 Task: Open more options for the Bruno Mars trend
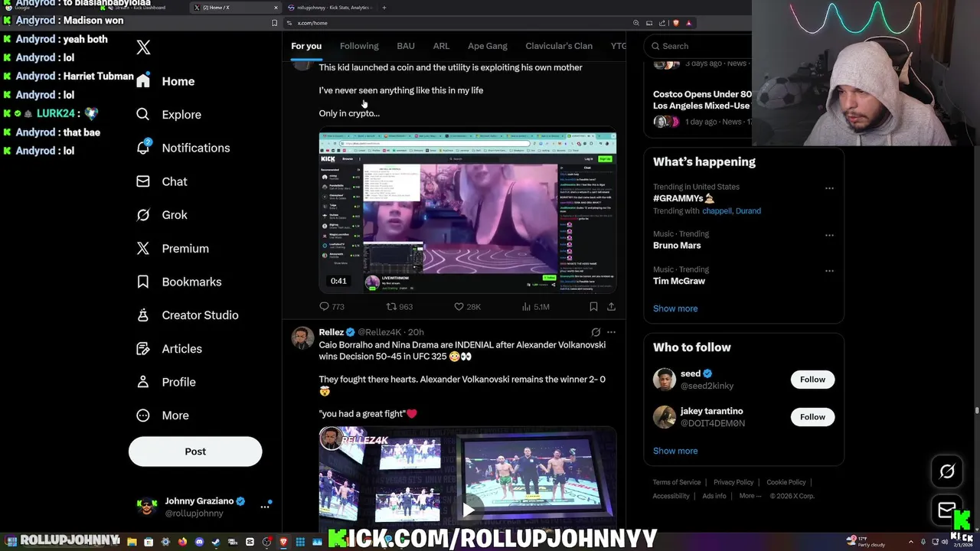click(829, 235)
